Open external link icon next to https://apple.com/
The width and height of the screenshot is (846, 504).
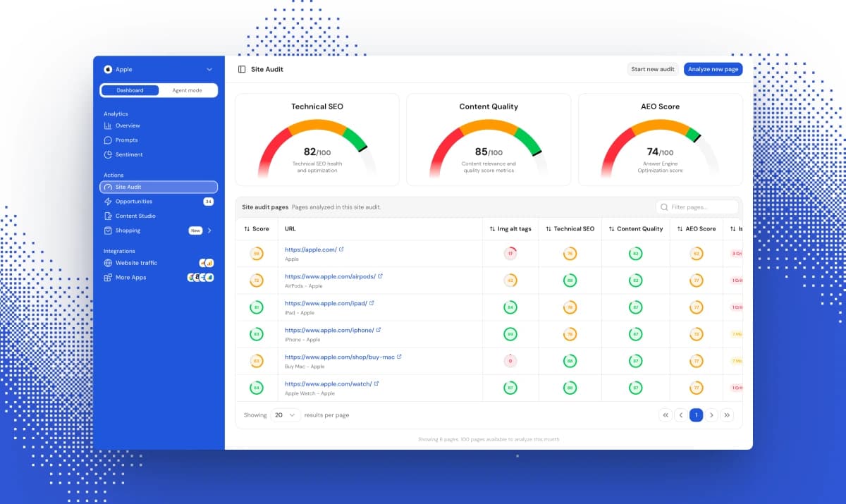(x=342, y=249)
